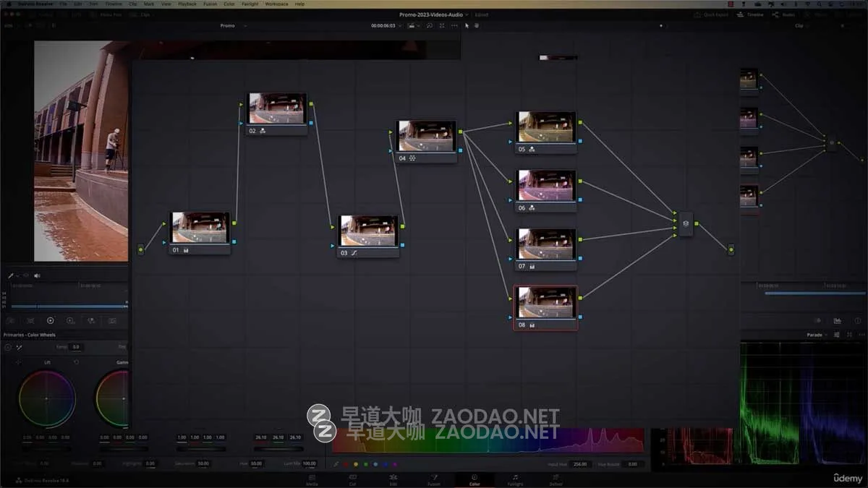
Task: Switch to the Fairlight page tab
Action: [x=515, y=479]
